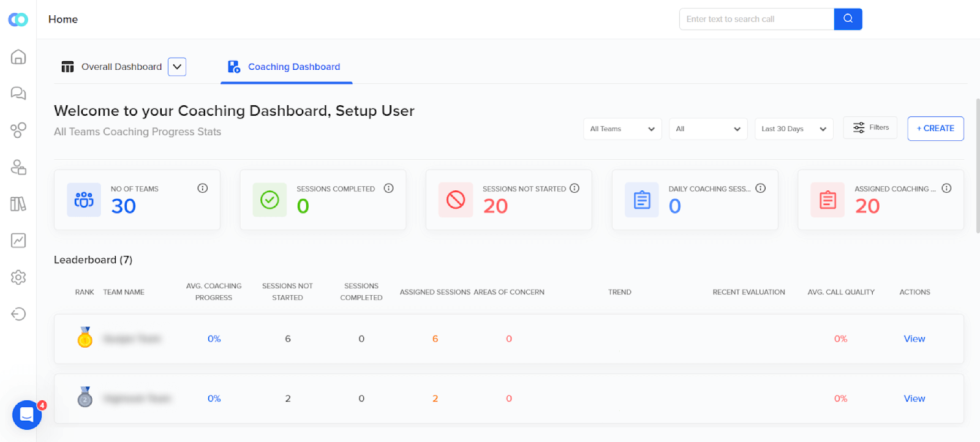Open the Home icon in sidebar
Viewport: 980px width, 442px height.
(18, 57)
